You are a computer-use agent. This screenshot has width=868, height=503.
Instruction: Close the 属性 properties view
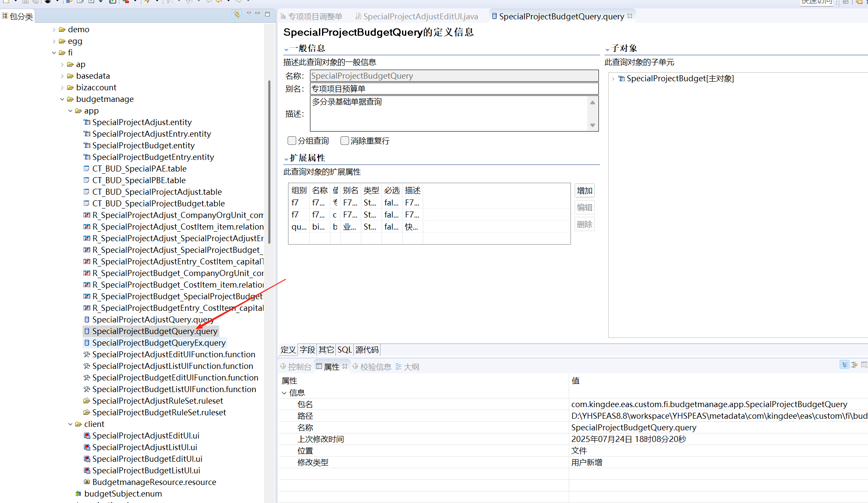point(345,366)
